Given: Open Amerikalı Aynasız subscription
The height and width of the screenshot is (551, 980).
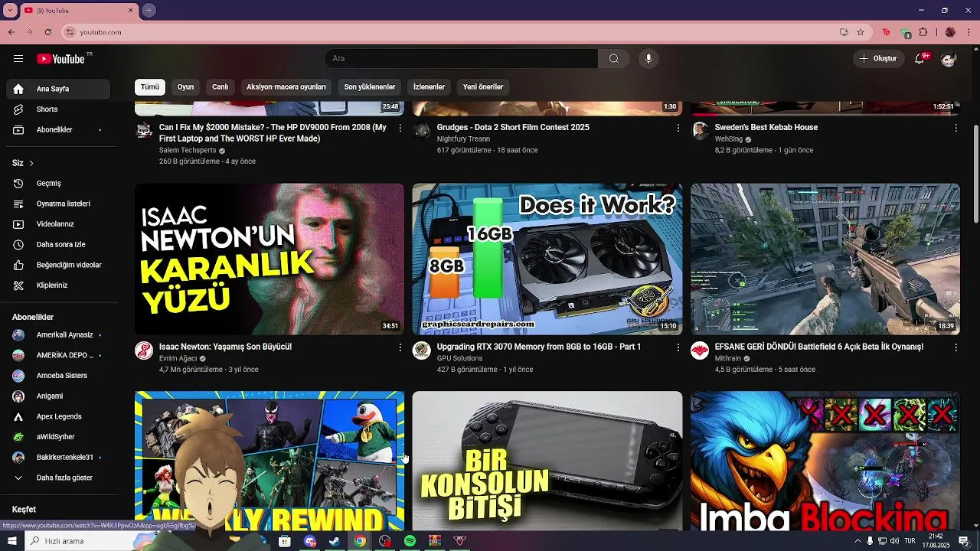Looking at the screenshot, I should [x=58, y=335].
